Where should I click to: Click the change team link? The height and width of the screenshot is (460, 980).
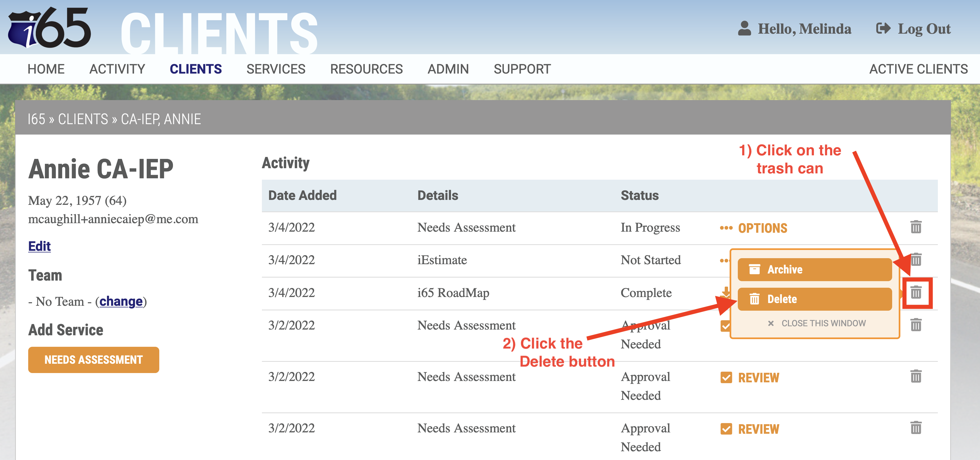point(121,301)
